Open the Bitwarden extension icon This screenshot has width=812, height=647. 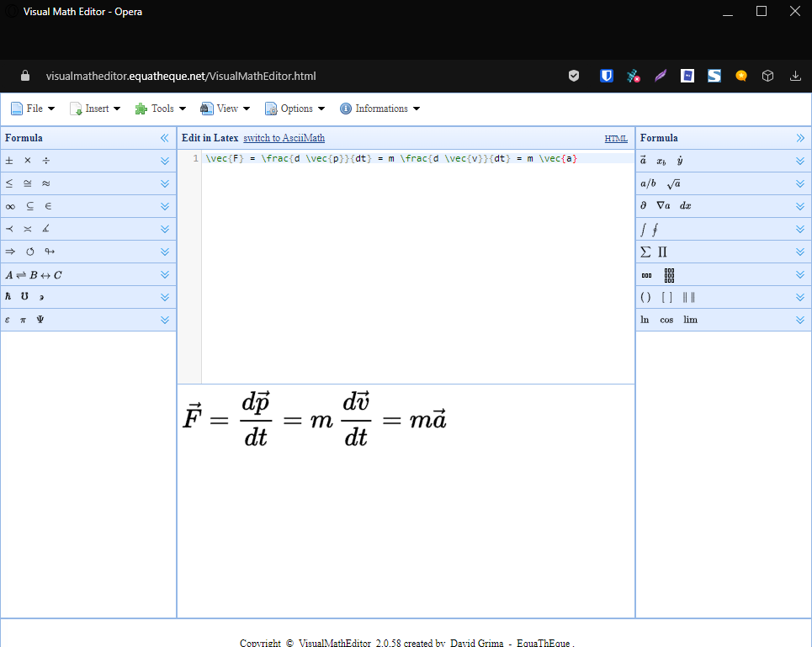(x=607, y=76)
